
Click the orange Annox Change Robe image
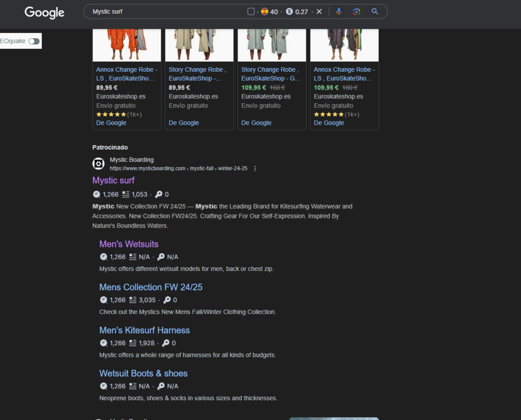click(x=127, y=44)
